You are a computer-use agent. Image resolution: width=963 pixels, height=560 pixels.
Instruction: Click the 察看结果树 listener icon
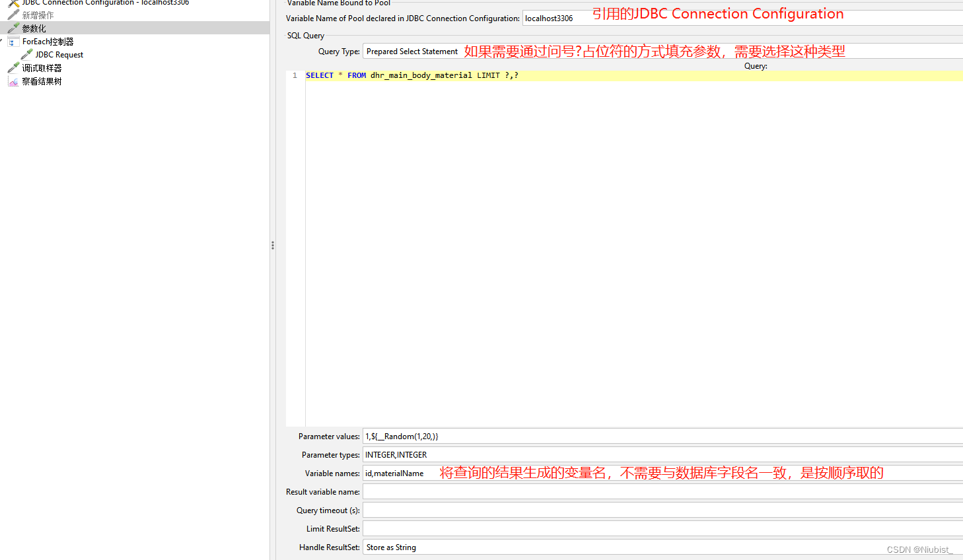point(13,81)
